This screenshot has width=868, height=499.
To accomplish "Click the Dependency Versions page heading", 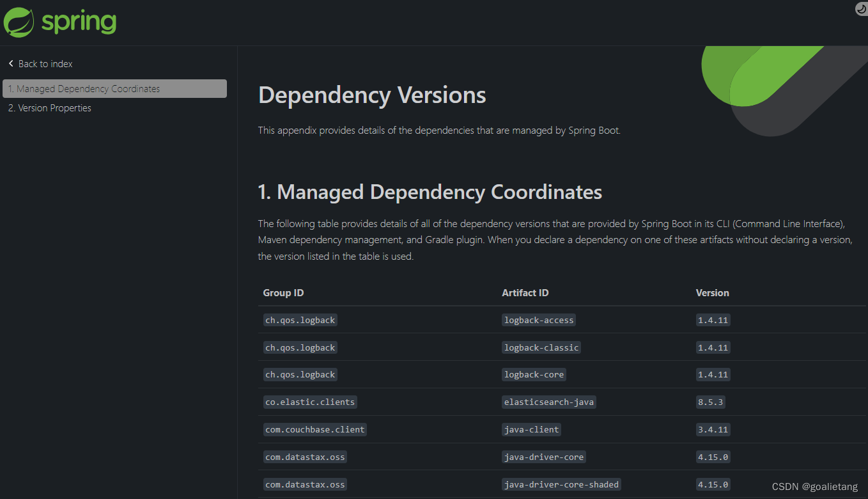I will pos(372,95).
